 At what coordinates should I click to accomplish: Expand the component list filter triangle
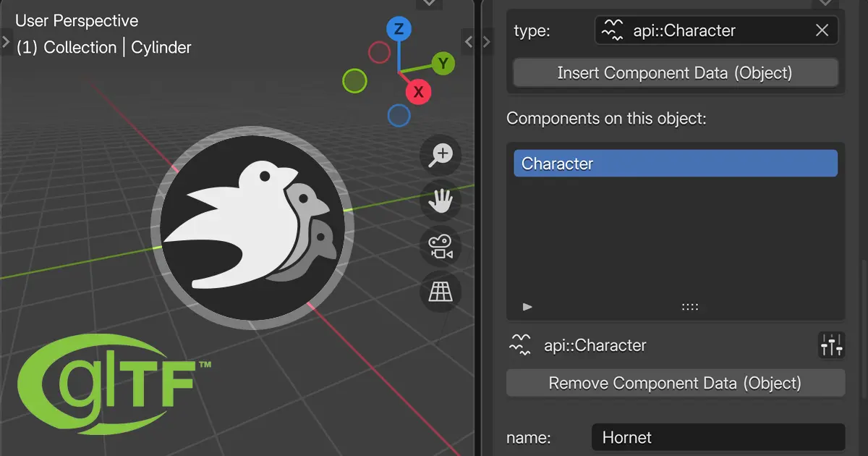coord(527,307)
